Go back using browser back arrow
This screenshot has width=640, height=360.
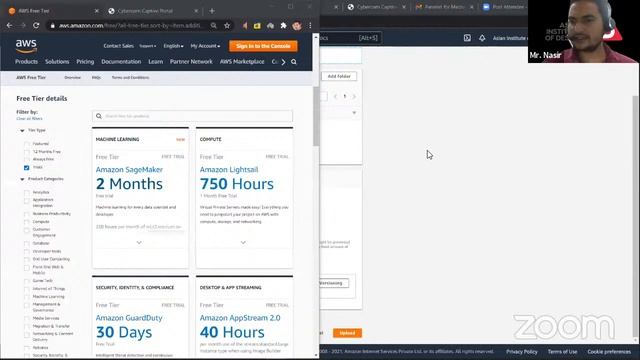[9, 25]
